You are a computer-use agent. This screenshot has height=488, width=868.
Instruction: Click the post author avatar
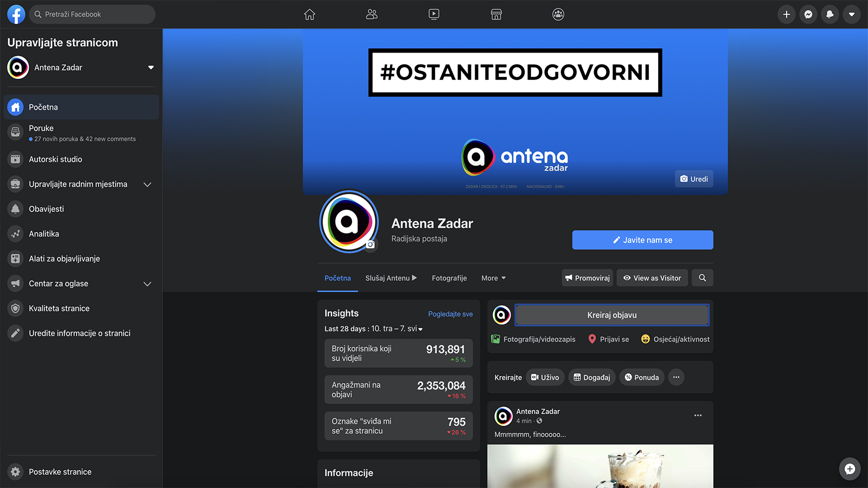click(x=503, y=416)
